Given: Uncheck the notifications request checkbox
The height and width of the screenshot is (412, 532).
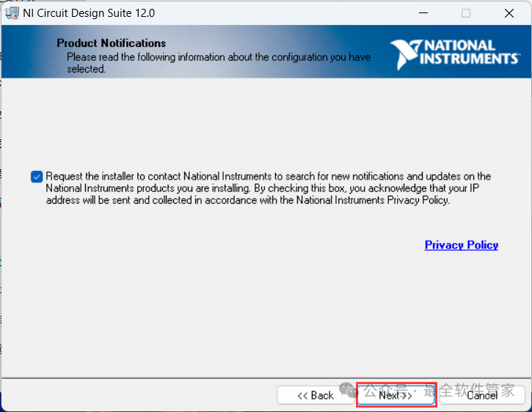Looking at the screenshot, I should [37, 177].
